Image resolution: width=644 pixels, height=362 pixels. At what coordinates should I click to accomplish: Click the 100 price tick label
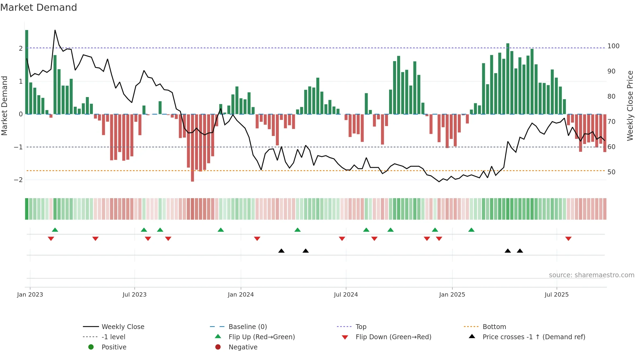point(613,46)
